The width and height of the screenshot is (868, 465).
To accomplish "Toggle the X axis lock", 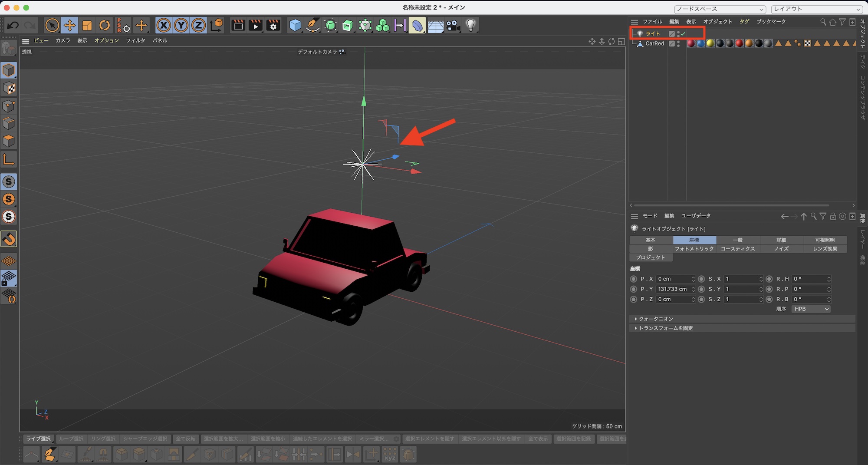I will point(164,26).
